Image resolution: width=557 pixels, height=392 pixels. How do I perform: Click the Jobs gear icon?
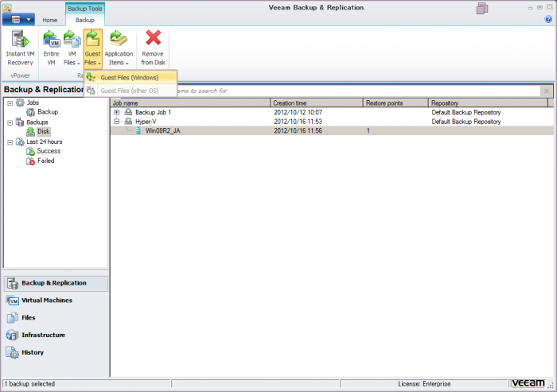pos(20,103)
